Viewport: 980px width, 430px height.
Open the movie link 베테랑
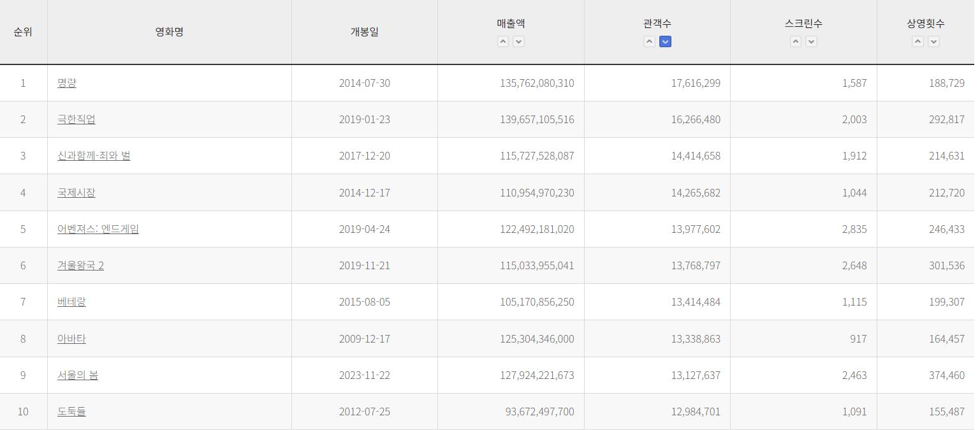pos(71,302)
